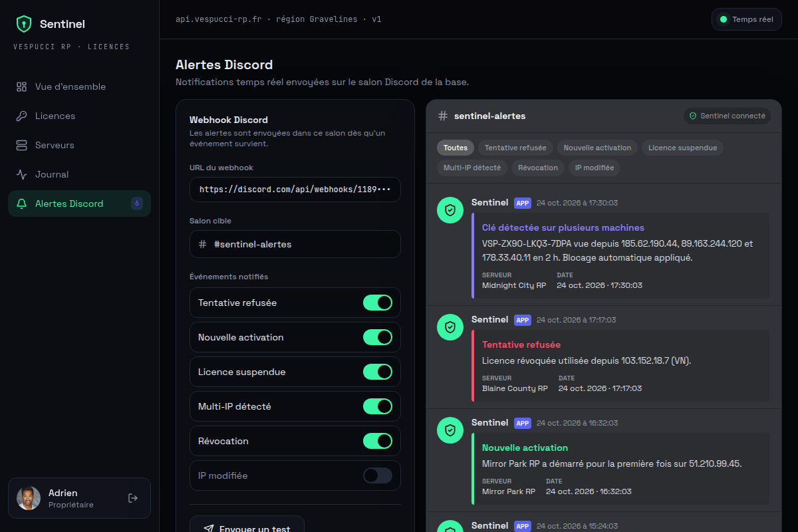Click the hash icon in the sentinel-alertes channel header
Image resolution: width=798 pixels, height=532 pixels.
click(443, 116)
